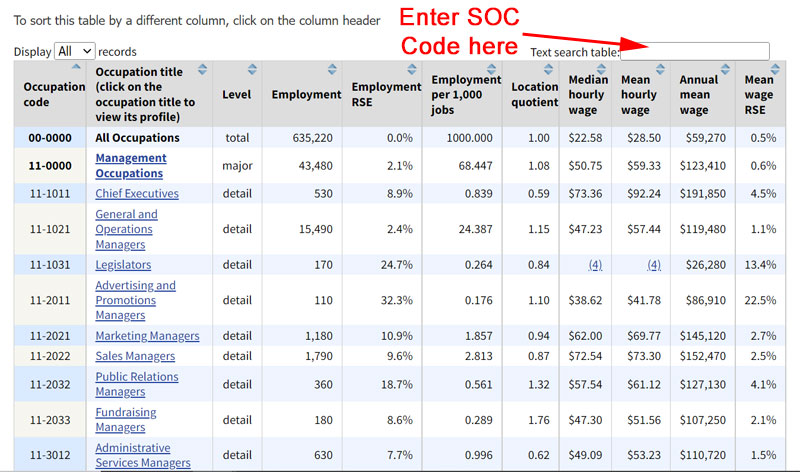The image size is (800, 472).
Task: Sort table by Level column arrows
Action: pyautogui.click(x=252, y=69)
